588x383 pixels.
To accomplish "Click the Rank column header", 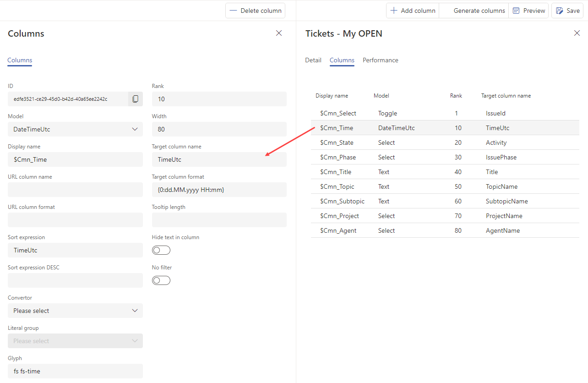I will (456, 96).
